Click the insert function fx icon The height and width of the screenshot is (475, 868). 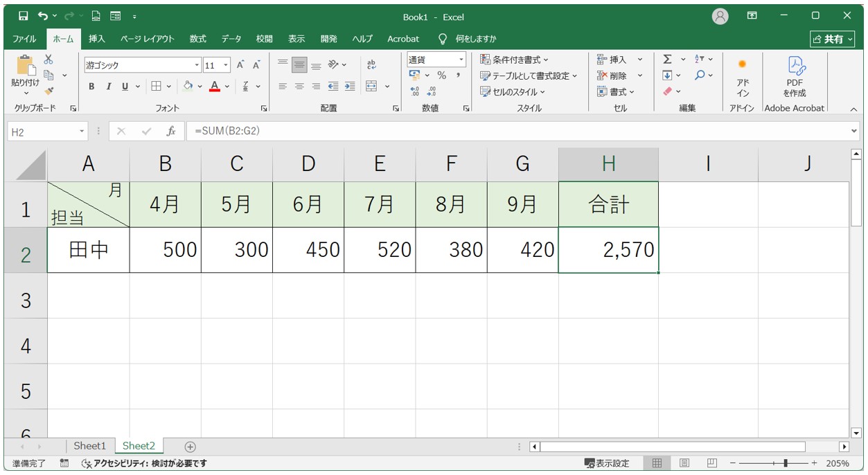click(170, 131)
